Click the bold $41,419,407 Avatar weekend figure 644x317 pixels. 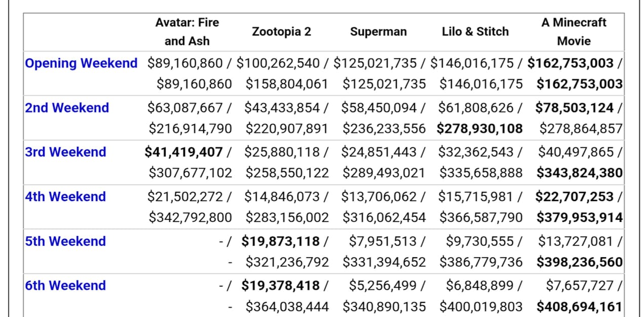183,152
